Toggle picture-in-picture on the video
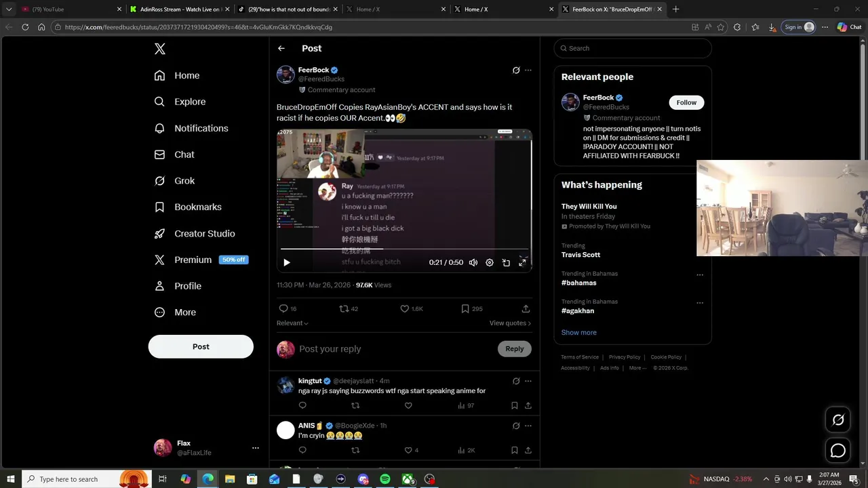 tap(506, 262)
